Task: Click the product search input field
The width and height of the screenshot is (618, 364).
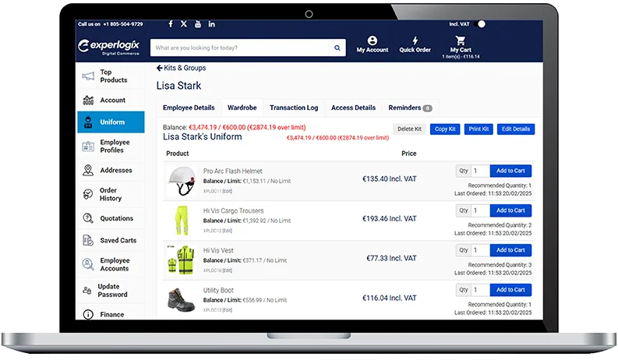Action: [x=240, y=48]
